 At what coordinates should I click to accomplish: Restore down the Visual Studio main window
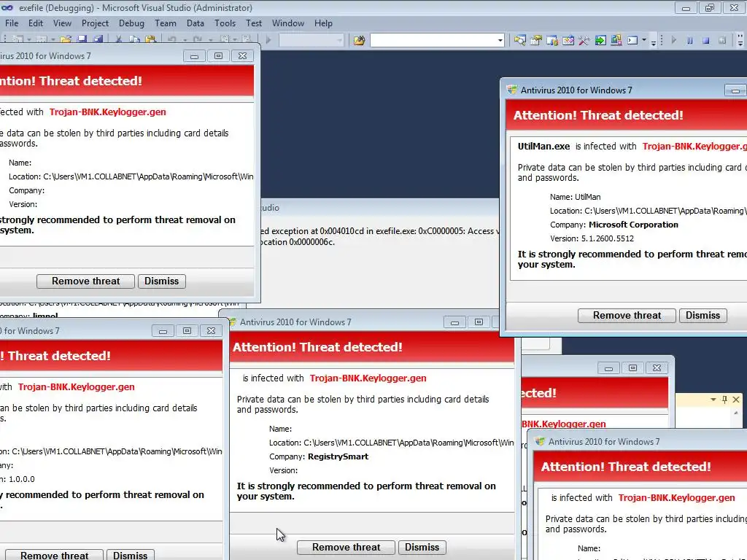point(709,7)
